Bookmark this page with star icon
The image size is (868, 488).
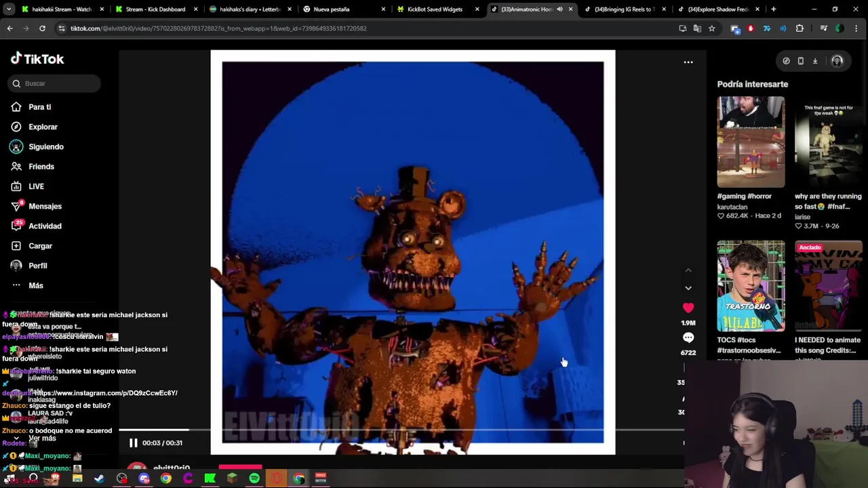coord(711,28)
